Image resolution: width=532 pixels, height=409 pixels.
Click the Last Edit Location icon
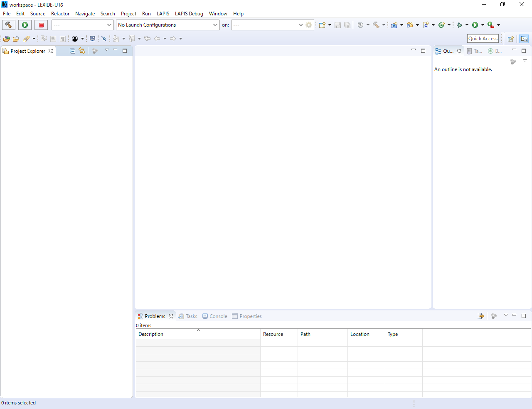click(147, 39)
